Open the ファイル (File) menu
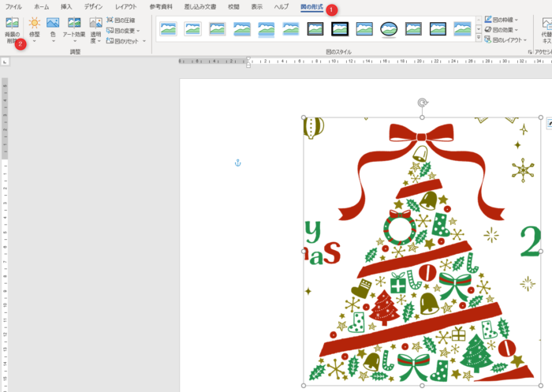This screenshot has width=552, height=392. click(x=13, y=6)
